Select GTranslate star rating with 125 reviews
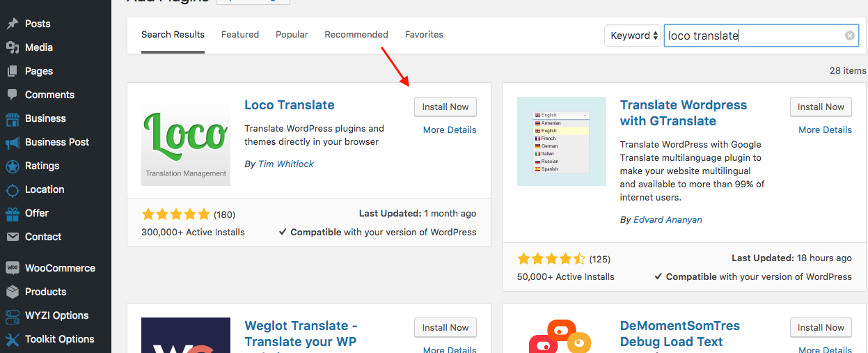The height and width of the screenshot is (353, 868). (551, 258)
